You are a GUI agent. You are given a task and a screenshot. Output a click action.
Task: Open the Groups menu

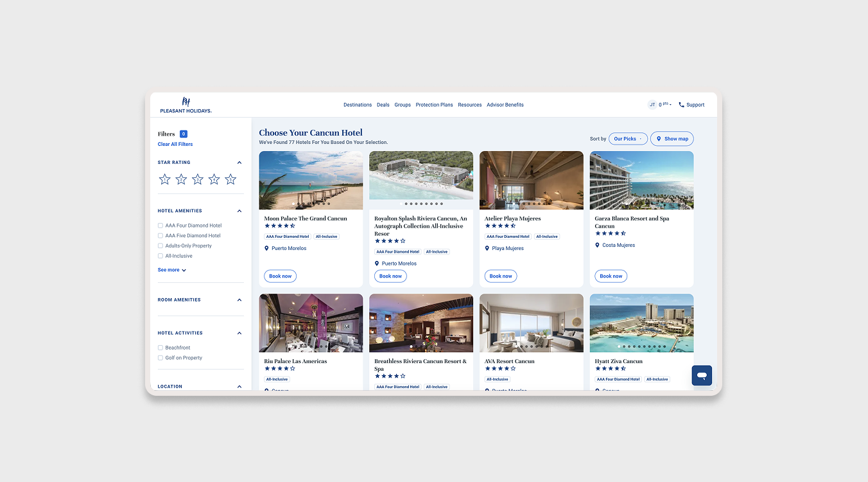(403, 105)
